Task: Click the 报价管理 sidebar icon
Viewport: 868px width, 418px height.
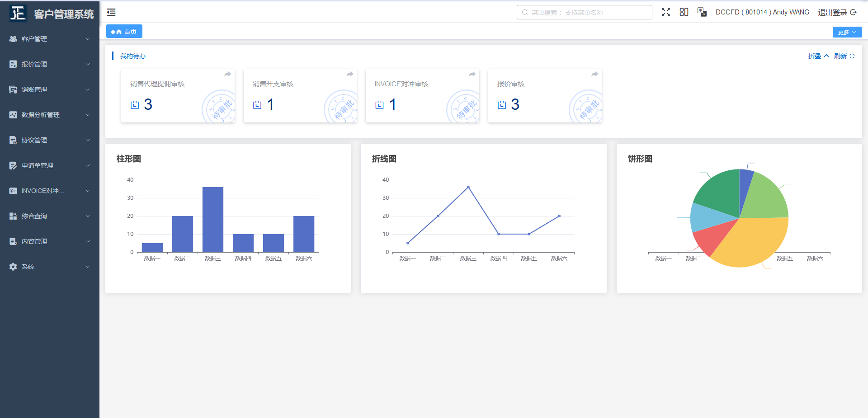Action: pyautogui.click(x=13, y=64)
